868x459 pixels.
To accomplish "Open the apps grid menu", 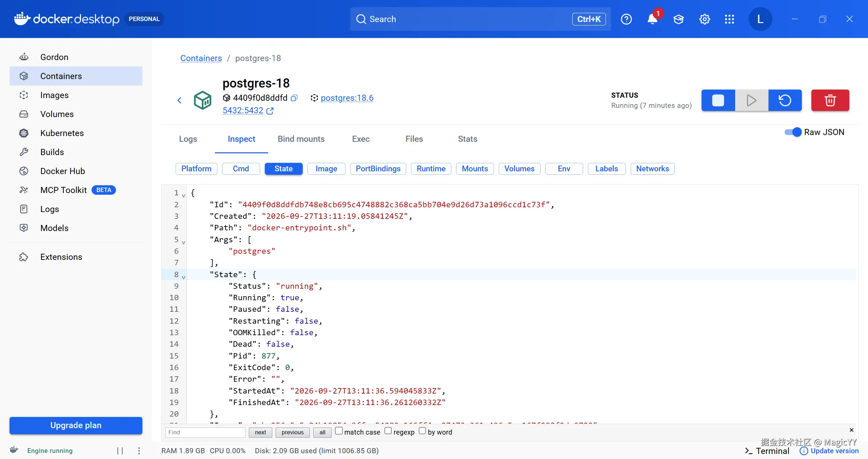I will (x=729, y=19).
